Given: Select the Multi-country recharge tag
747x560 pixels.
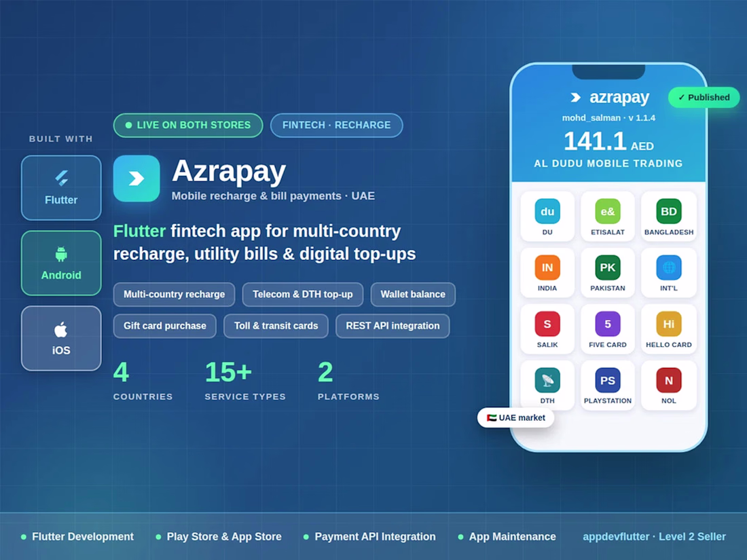Looking at the screenshot, I should pyautogui.click(x=174, y=295).
